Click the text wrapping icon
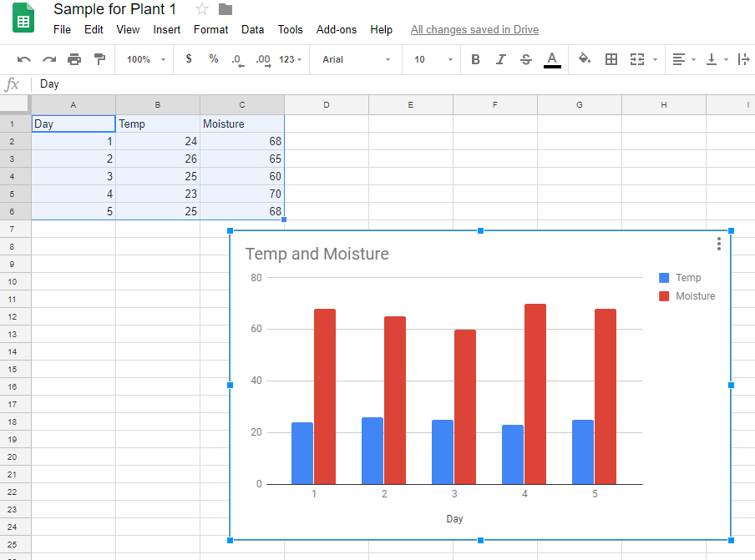The image size is (755, 560). pyautogui.click(x=743, y=59)
